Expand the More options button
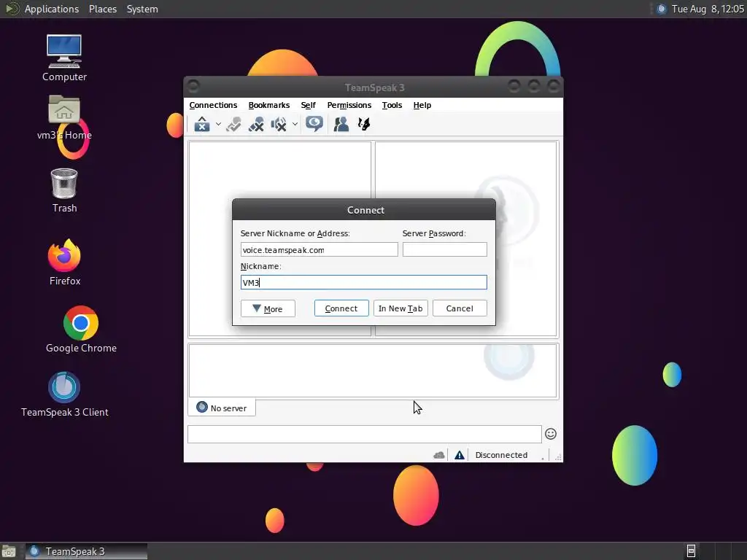747x560 pixels. pos(268,308)
